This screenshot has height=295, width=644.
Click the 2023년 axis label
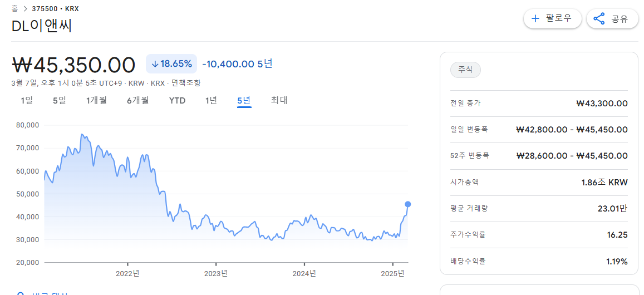pyautogui.click(x=216, y=273)
